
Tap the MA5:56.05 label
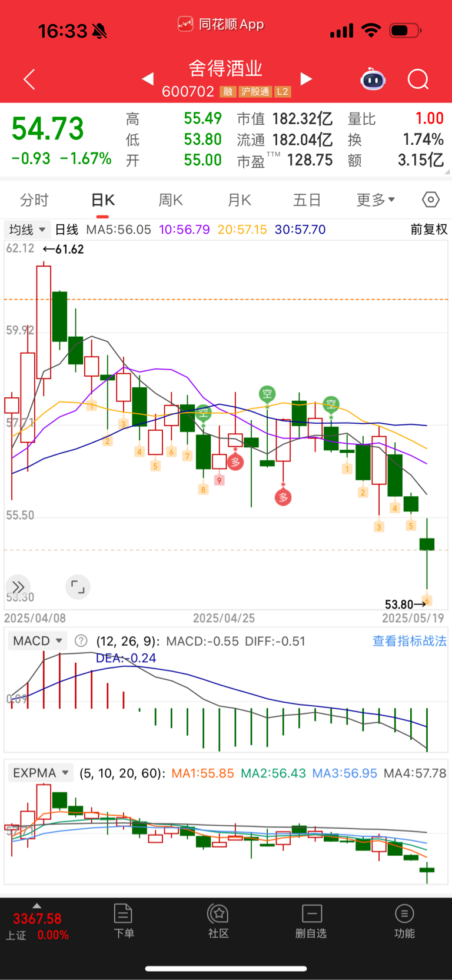coord(119,230)
